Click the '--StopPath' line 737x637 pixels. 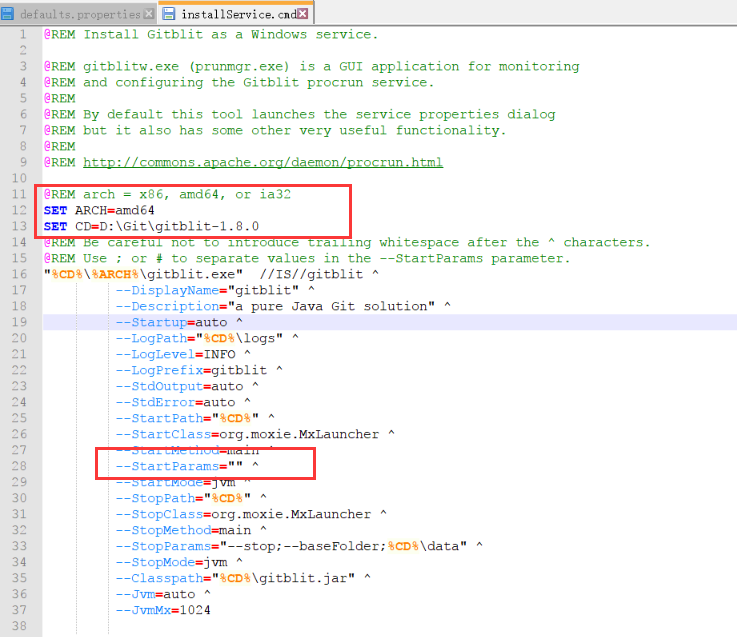tap(191, 498)
